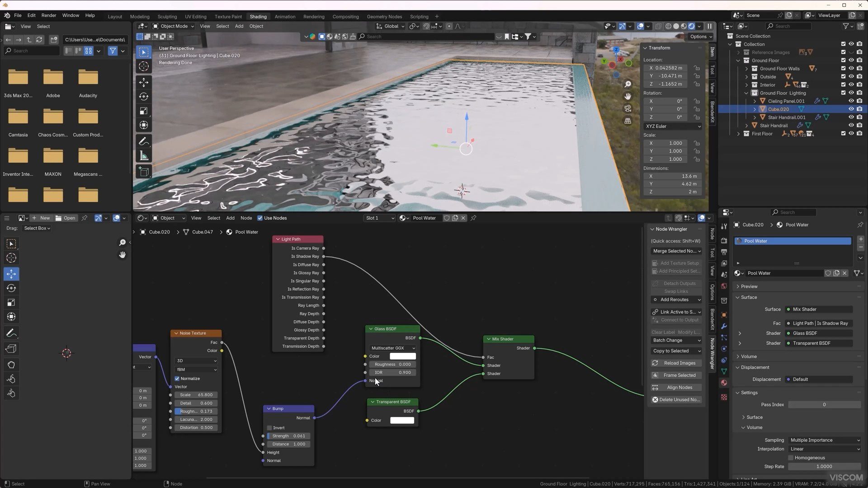The image size is (868, 488).
Task: Open the Material properties tab icon
Action: (x=724, y=383)
